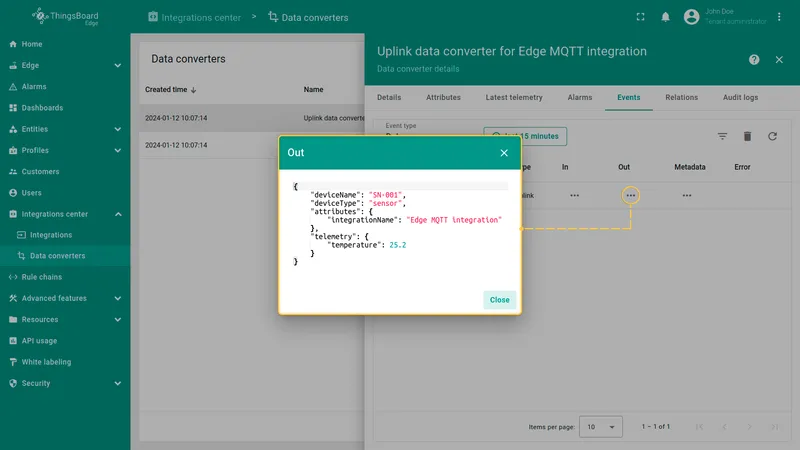This screenshot has height=450, width=800.
Task: Click the Customers people icon
Action: tap(13, 171)
